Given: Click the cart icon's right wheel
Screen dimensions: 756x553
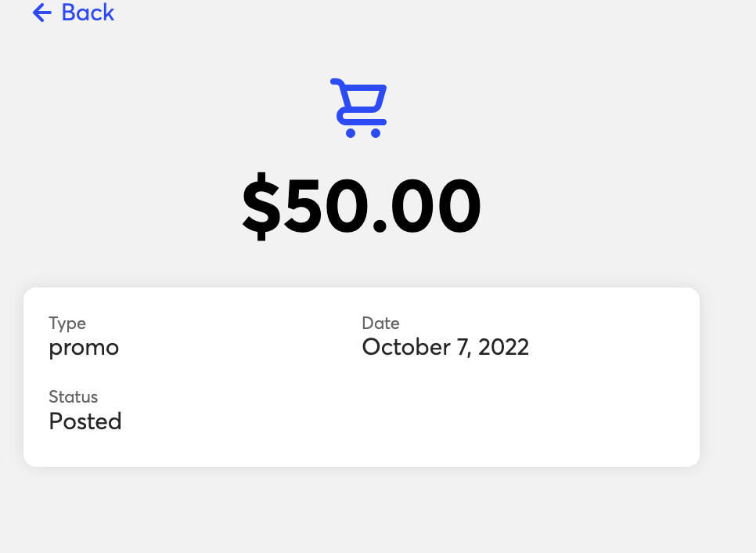Looking at the screenshot, I should coord(376,132).
